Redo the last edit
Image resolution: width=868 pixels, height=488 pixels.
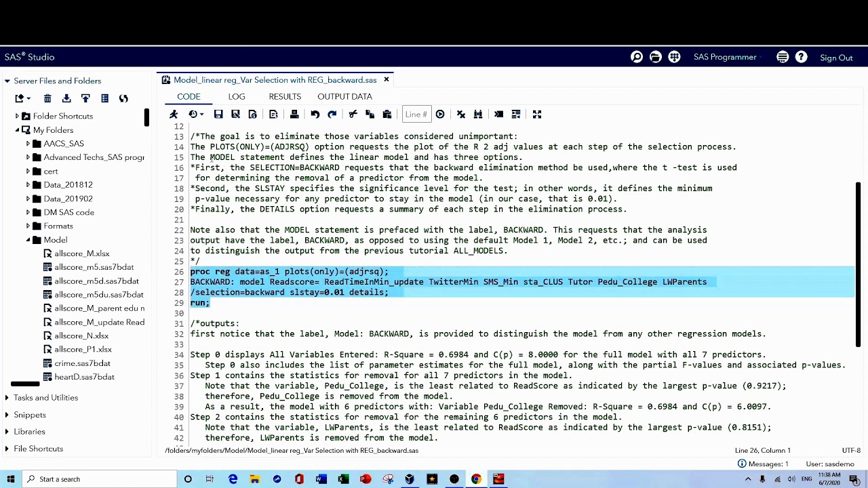click(x=332, y=115)
